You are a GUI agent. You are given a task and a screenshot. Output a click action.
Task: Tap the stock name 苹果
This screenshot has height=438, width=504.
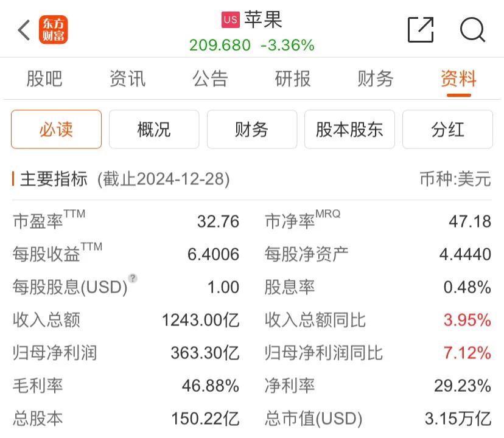(x=263, y=19)
